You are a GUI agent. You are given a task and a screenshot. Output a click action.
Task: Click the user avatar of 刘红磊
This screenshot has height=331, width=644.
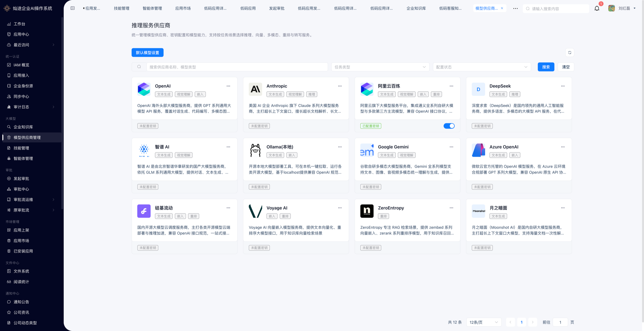(612, 8)
